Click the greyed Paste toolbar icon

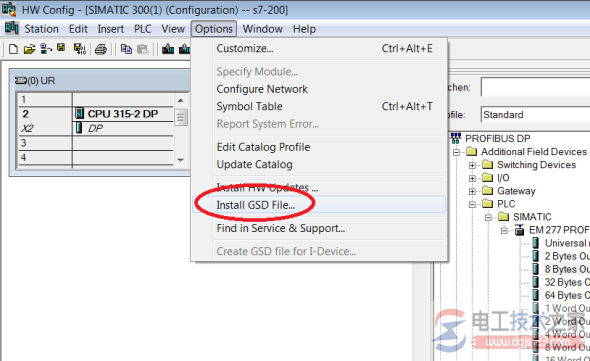[143, 49]
